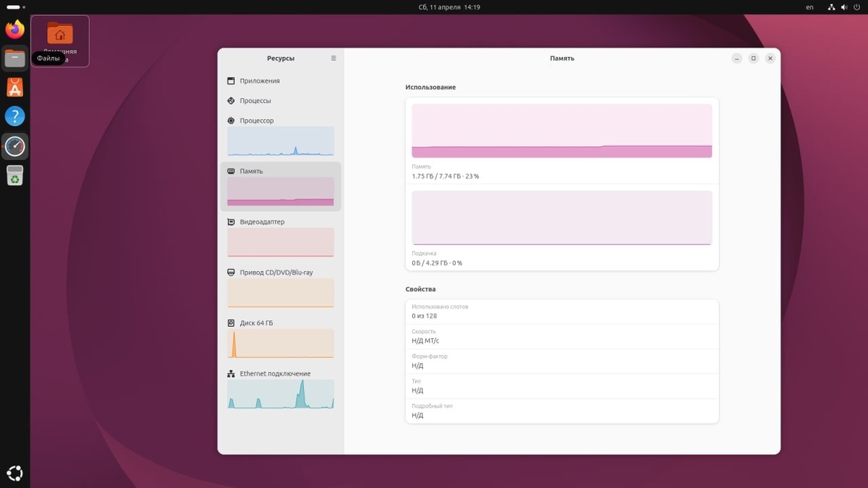Image resolution: width=868 pixels, height=488 pixels.
Task: Show applications via Ubuntu logo
Action: point(15,474)
